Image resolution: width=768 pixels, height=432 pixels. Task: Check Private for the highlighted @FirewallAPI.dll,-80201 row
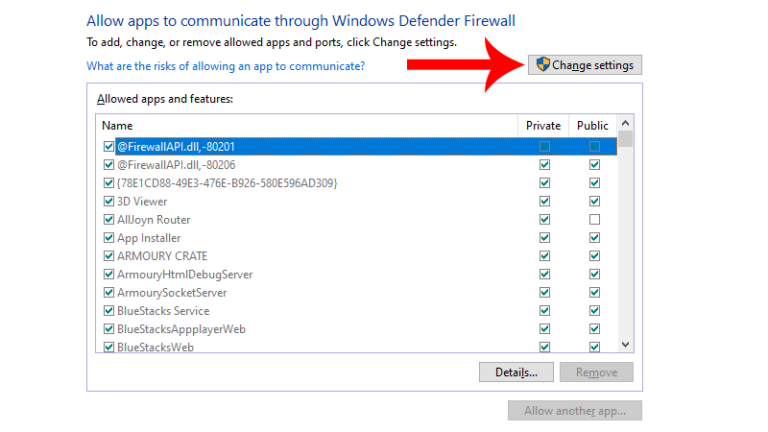[544, 147]
